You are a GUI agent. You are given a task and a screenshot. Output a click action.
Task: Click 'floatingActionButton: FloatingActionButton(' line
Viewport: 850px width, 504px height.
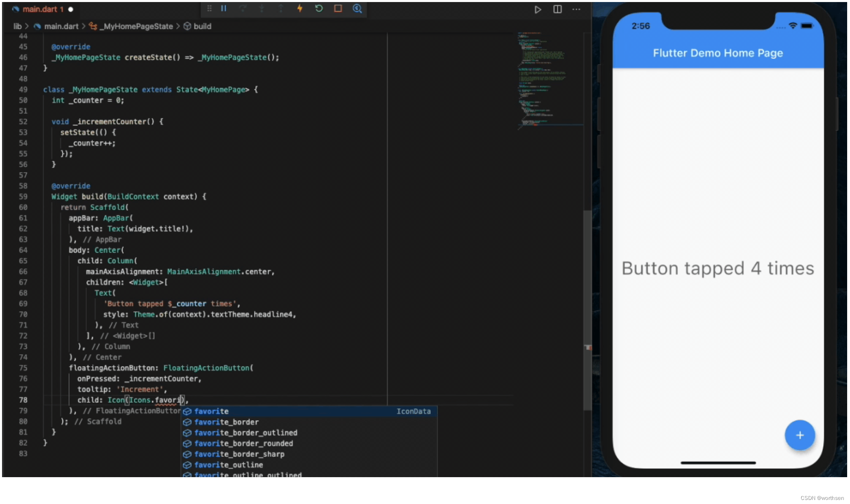(x=161, y=368)
